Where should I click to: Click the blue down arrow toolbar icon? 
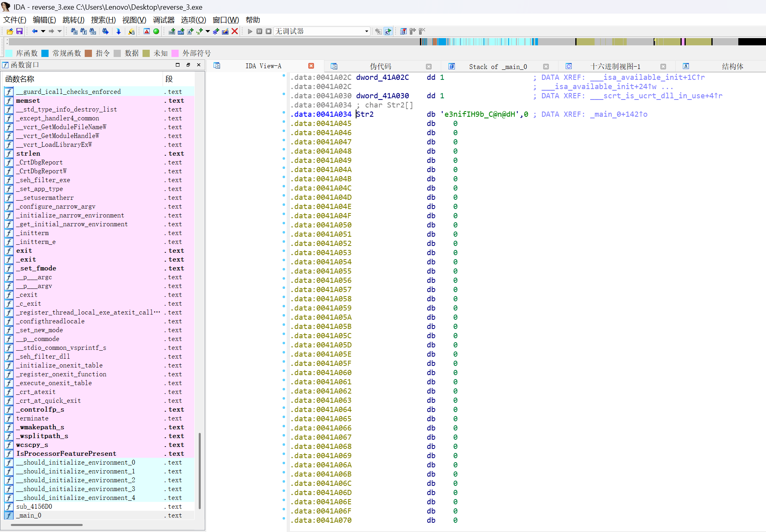click(x=118, y=31)
